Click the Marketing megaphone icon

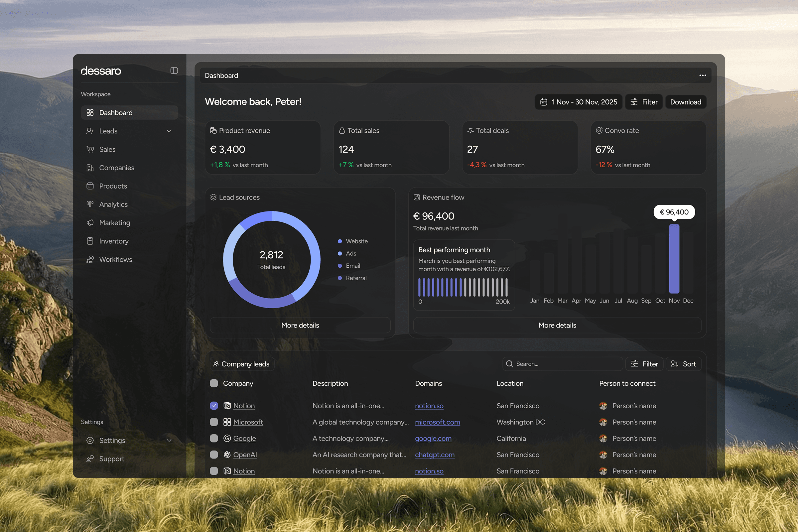pos(90,223)
